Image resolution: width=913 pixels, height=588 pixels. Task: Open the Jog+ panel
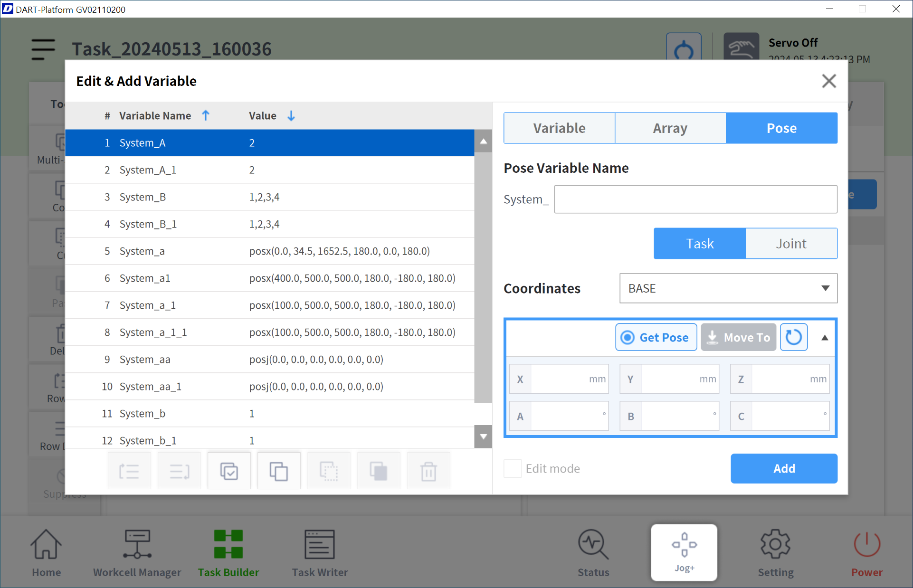click(684, 552)
